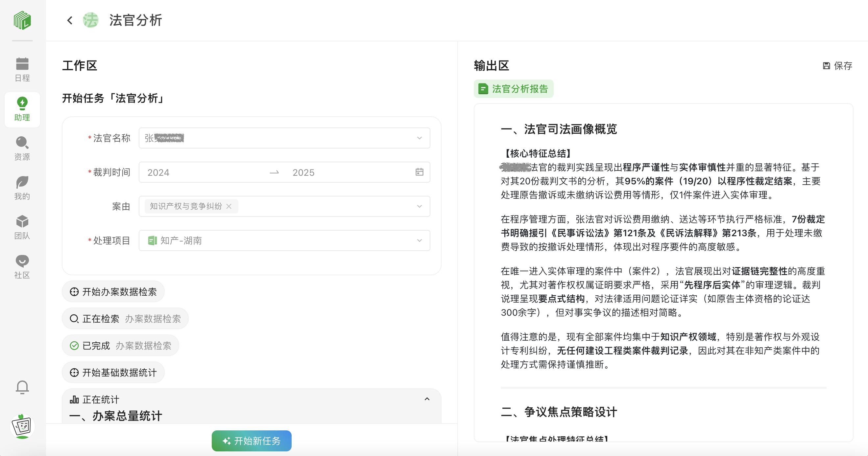
Task: Click the 【核心特征总结】 text
Action: pyautogui.click(x=538, y=153)
